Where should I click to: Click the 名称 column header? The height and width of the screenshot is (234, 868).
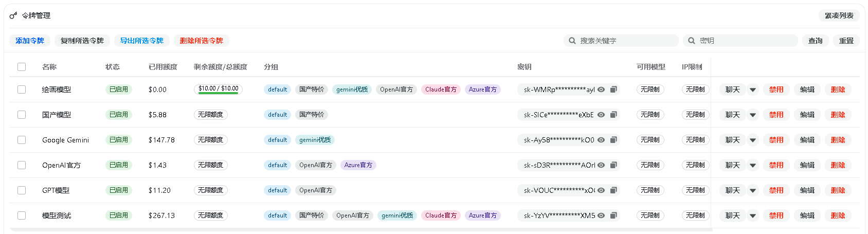(x=49, y=67)
